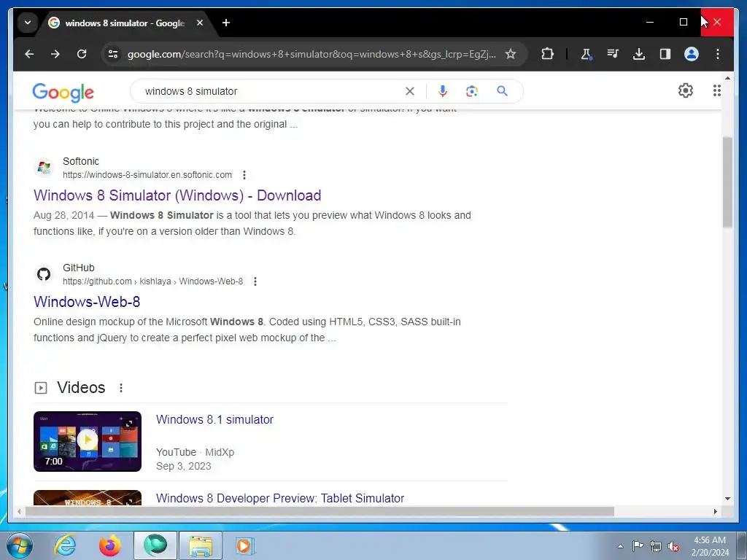
Task: Click the Softonic site favicon
Action: pos(44,168)
